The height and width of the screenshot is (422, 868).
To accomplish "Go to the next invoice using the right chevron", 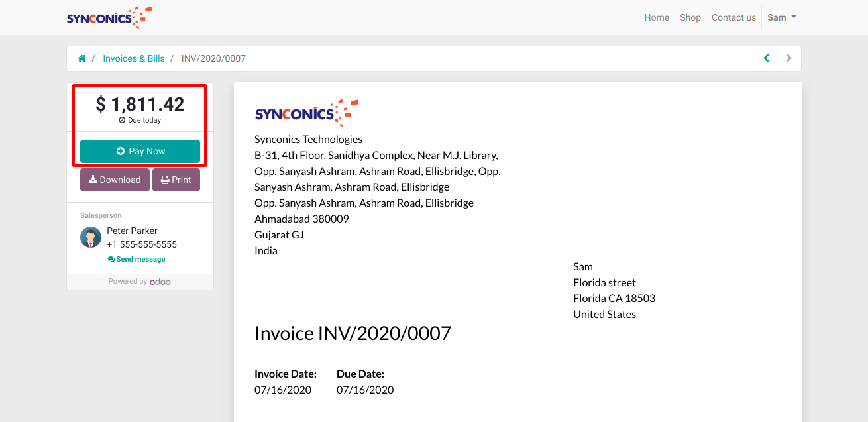I will [788, 58].
